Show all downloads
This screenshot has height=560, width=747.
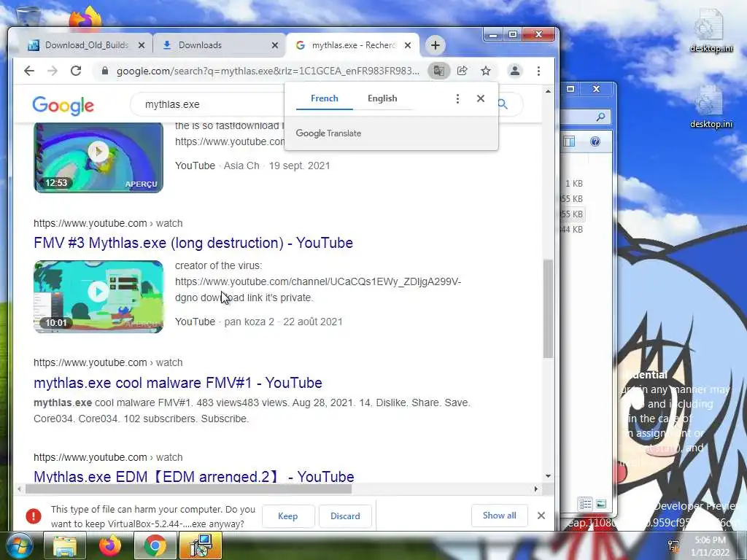click(x=499, y=516)
